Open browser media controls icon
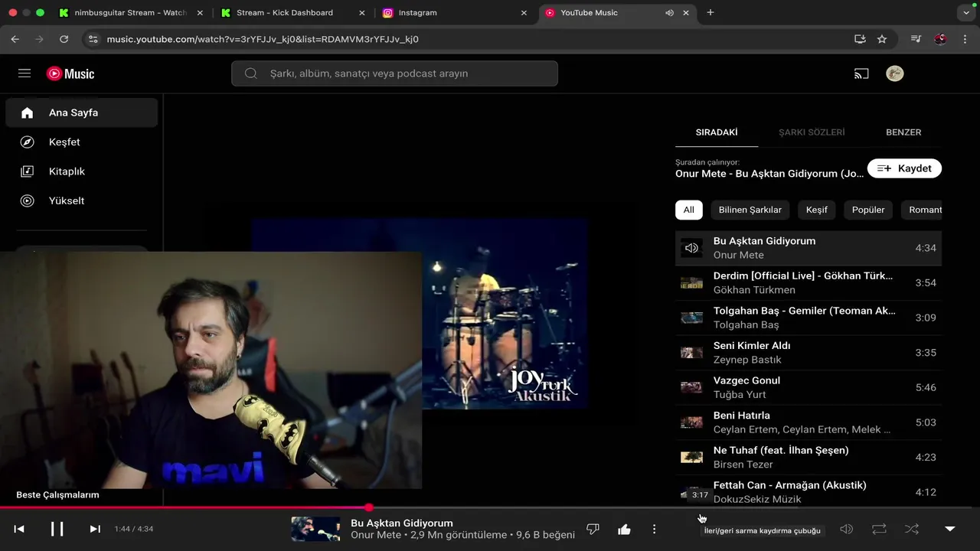The height and width of the screenshot is (551, 980). [x=916, y=39]
